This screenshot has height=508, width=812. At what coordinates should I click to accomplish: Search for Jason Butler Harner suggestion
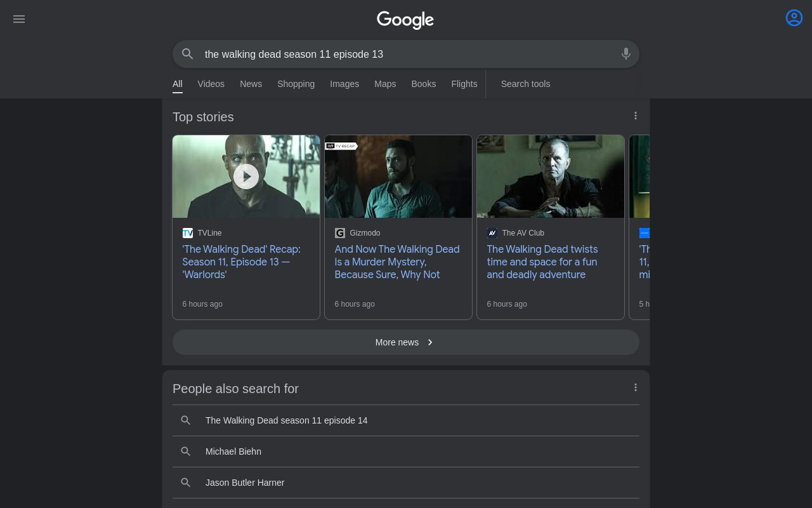click(x=406, y=483)
